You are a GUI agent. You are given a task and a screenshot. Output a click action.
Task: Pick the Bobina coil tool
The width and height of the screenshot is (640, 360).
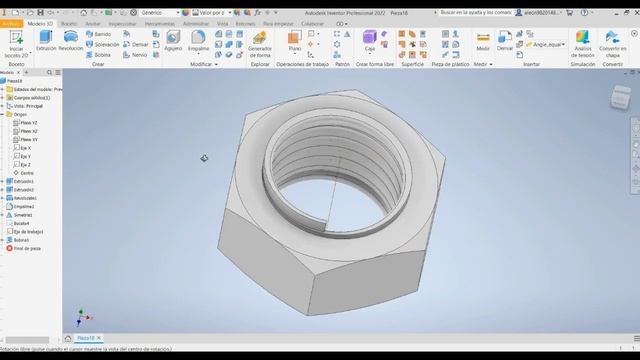98,54
